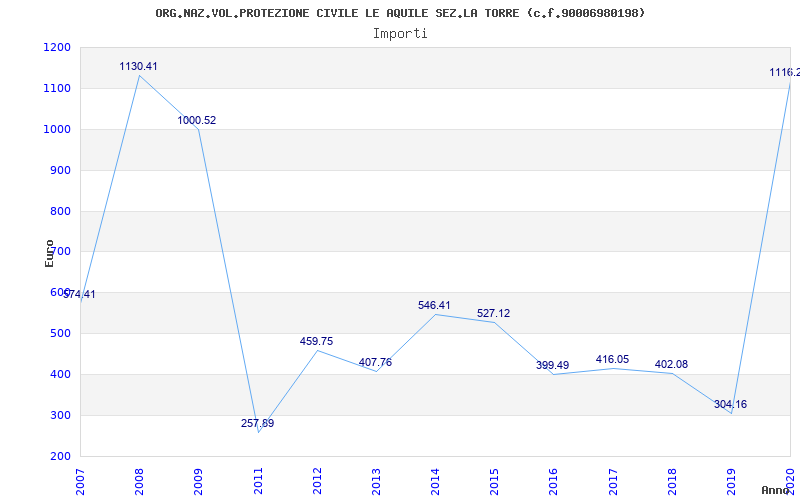Click the 400 y-axis tick label

coord(60,374)
